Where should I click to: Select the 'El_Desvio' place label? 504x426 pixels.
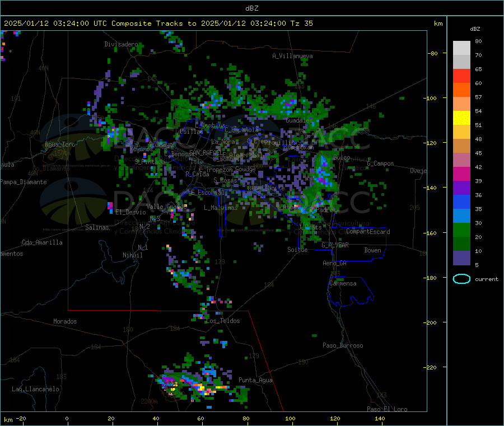point(130,212)
